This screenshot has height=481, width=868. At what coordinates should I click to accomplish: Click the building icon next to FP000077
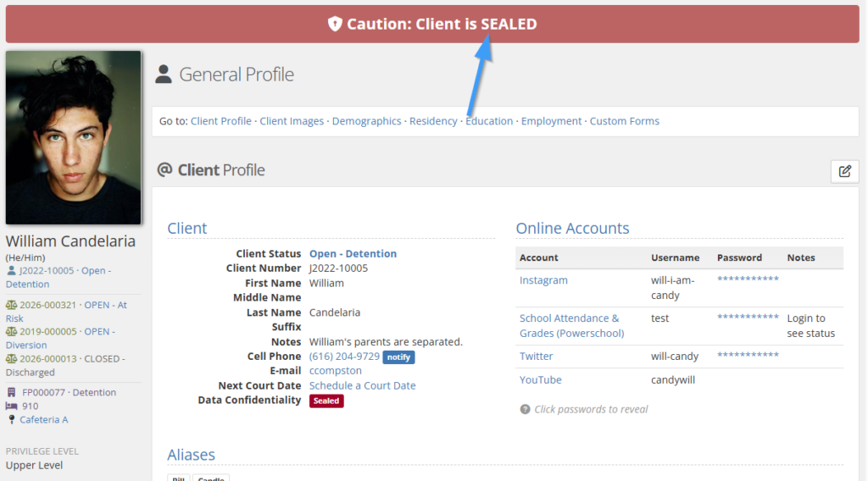(11, 392)
